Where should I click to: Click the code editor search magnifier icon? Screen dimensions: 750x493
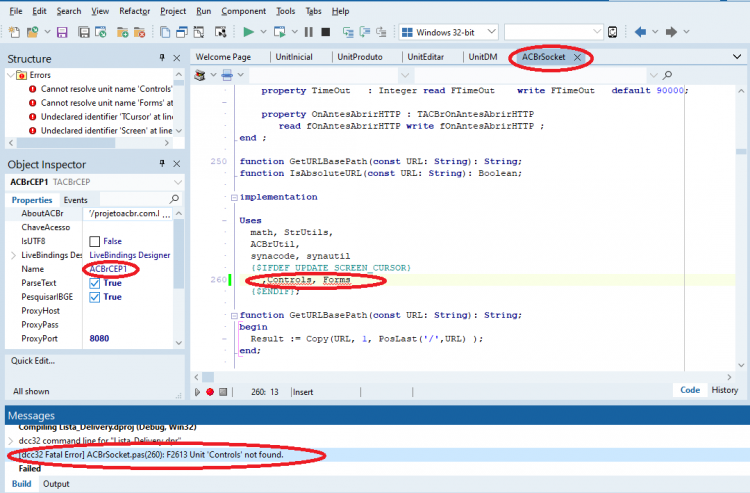pos(667,75)
